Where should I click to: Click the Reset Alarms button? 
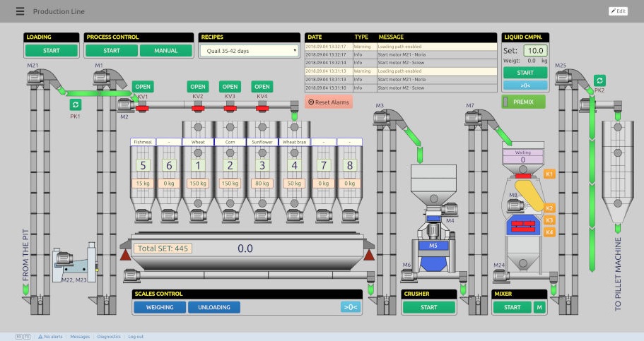click(329, 102)
